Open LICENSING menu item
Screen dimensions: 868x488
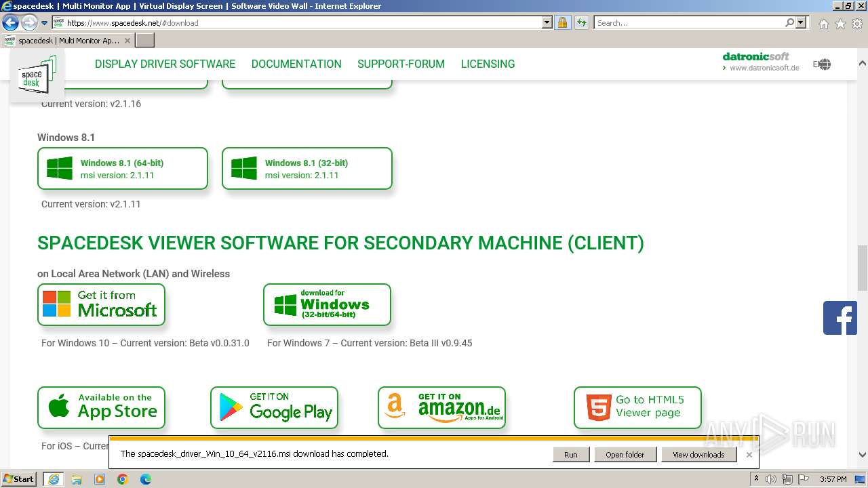tap(488, 64)
